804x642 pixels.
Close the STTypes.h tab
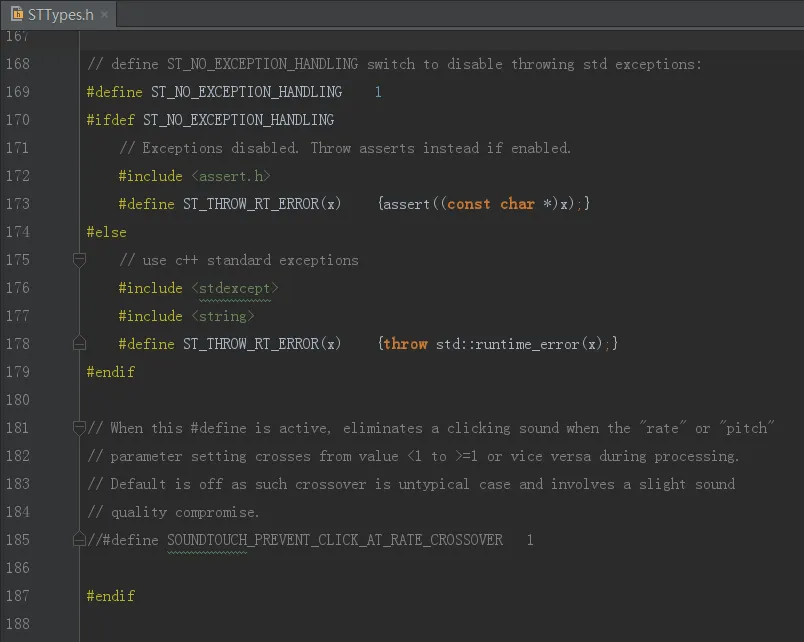[105, 14]
